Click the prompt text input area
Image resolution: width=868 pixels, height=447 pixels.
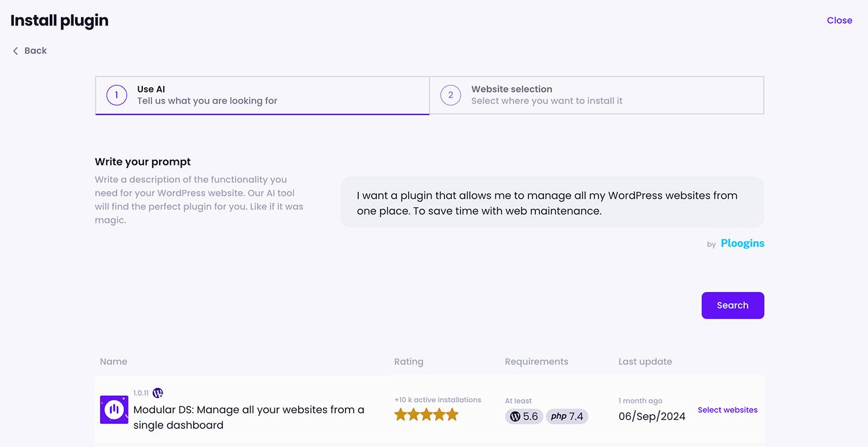pyautogui.click(x=551, y=202)
